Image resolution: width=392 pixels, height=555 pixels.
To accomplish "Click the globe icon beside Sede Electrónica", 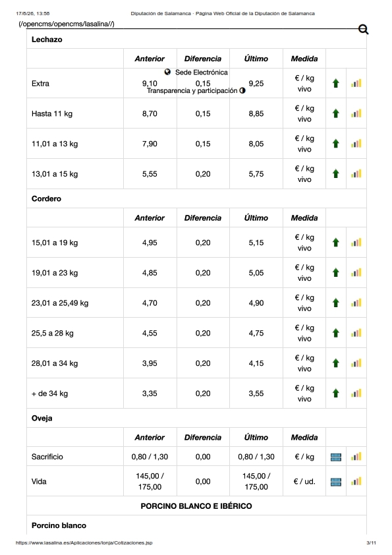I will [167, 73].
